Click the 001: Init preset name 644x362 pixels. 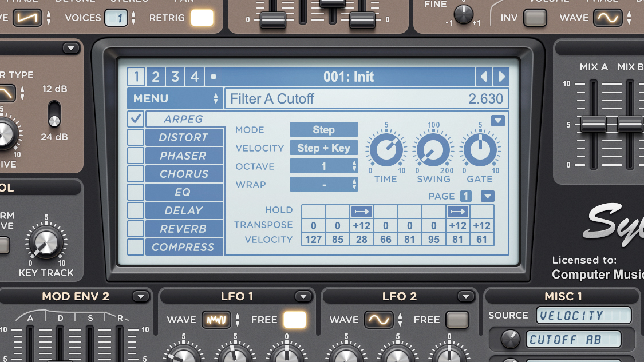(x=349, y=77)
